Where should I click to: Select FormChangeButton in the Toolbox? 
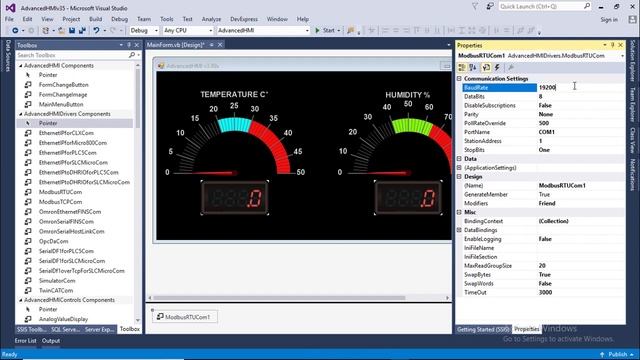pyautogui.click(x=64, y=85)
